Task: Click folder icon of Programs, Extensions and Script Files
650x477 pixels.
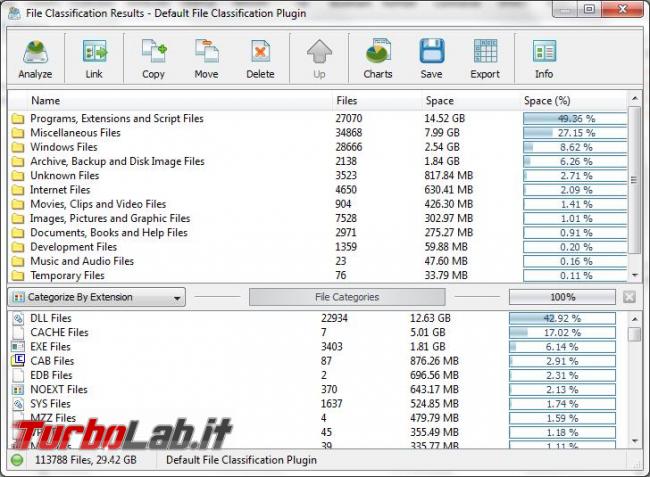Action: (18, 119)
